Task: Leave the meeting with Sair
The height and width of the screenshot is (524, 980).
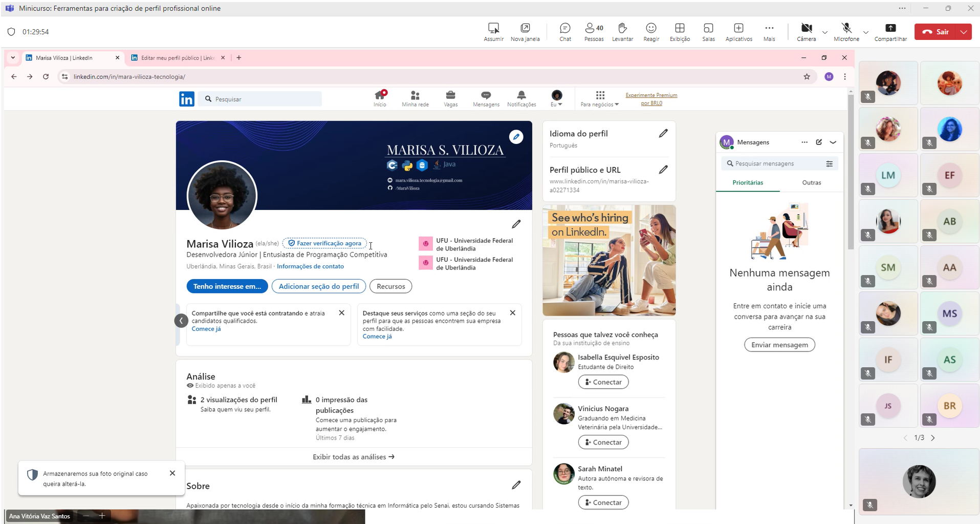Action: coord(935,32)
